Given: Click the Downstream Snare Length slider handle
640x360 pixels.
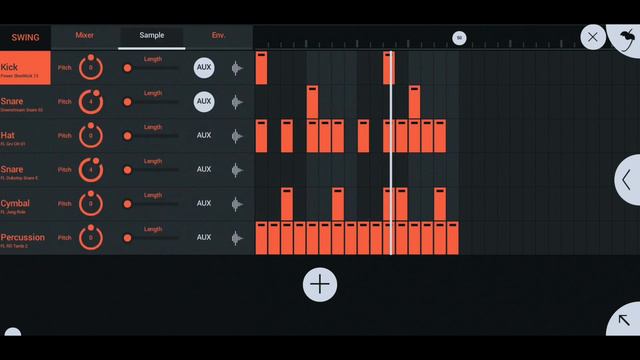Looking at the screenshot, I should tap(127, 102).
